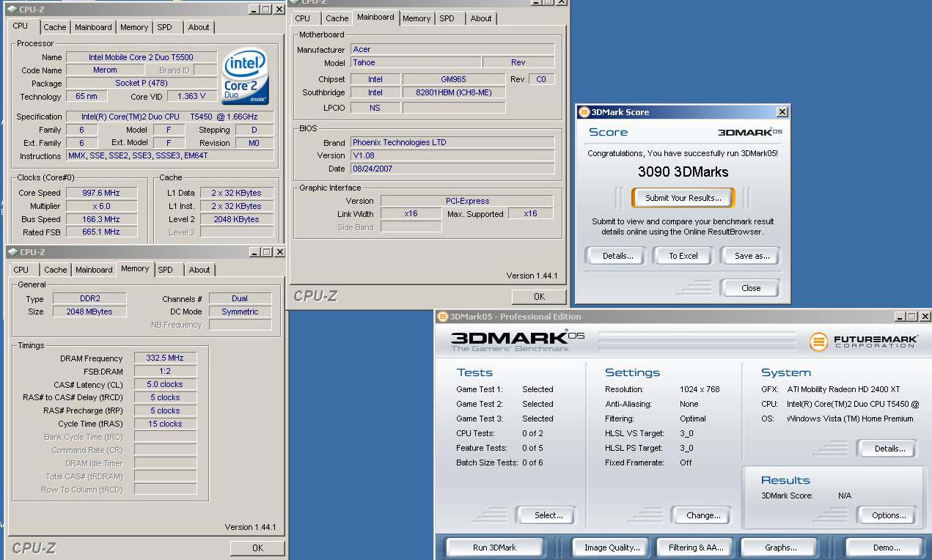The image size is (932, 560).
Task: Click the Code Name Merom field
Action: click(x=105, y=70)
